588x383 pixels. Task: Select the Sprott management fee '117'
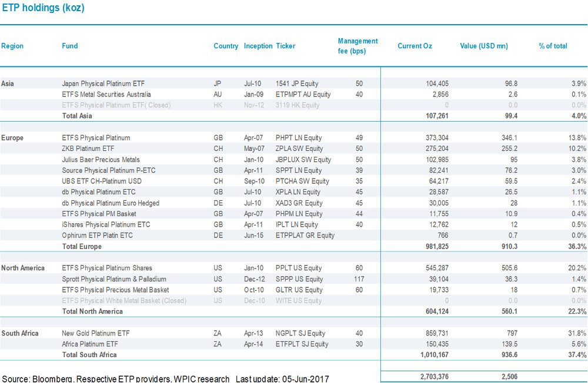(x=359, y=279)
